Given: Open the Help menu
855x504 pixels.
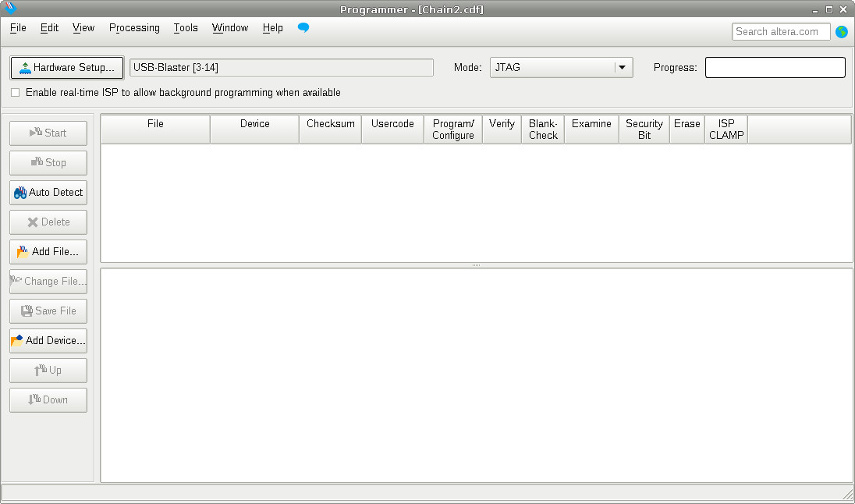Looking at the screenshot, I should click(272, 28).
